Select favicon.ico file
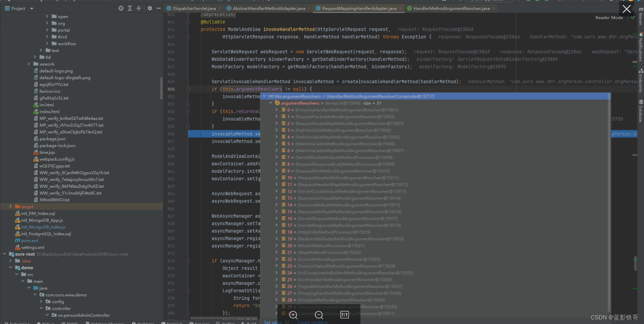The height and width of the screenshot is (324, 644). 50,91
